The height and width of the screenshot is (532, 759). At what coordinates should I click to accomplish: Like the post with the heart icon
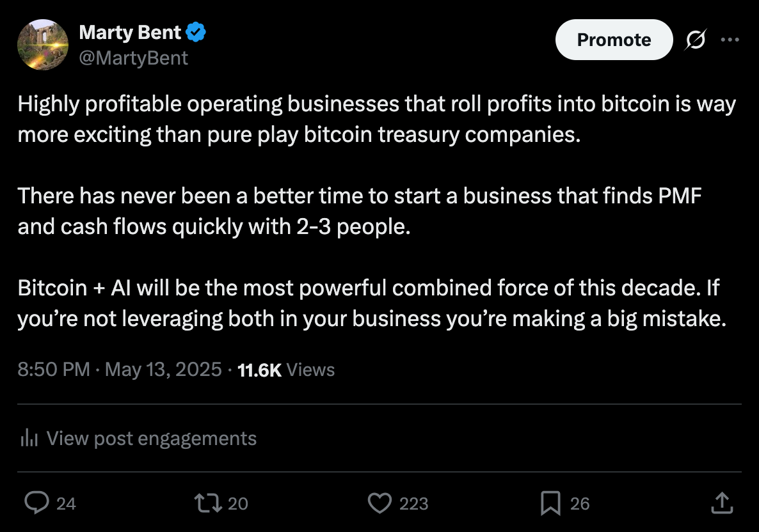(379, 503)
